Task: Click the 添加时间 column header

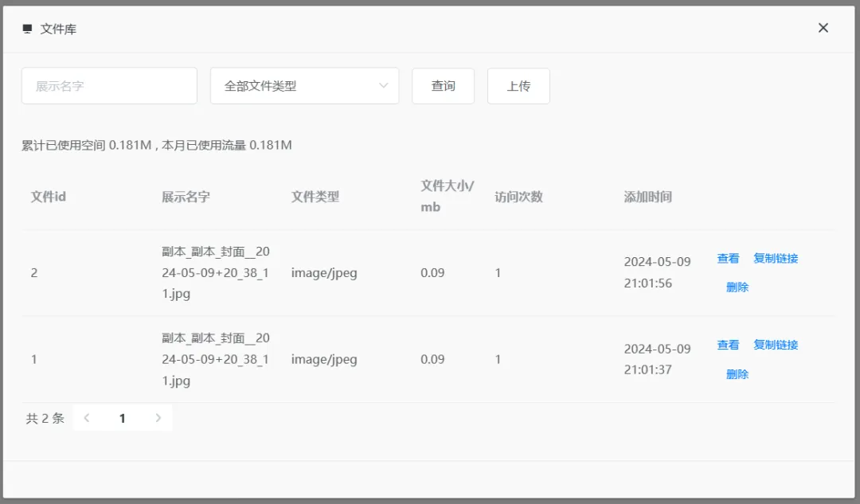Action: click(647, 197)
